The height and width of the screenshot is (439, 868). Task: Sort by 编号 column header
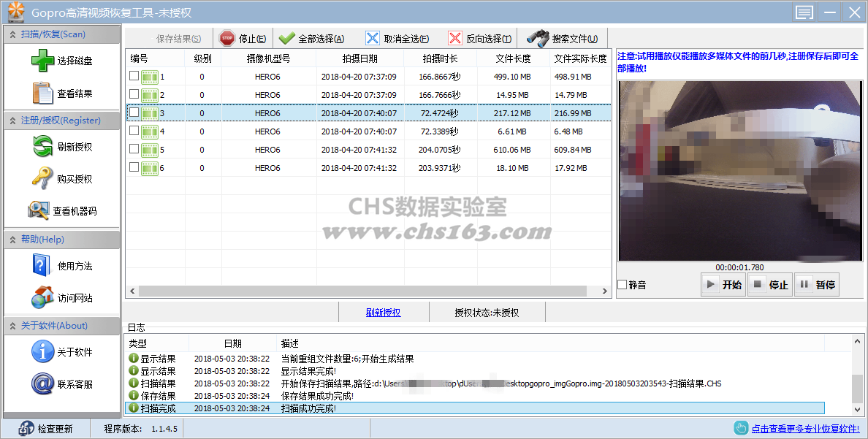[156, 58]
